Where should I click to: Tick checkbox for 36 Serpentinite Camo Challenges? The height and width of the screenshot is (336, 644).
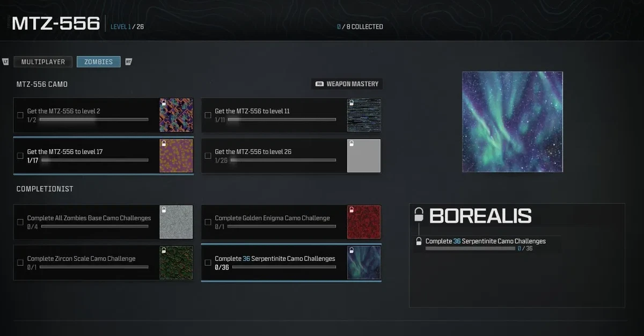(x=208, y=262)
